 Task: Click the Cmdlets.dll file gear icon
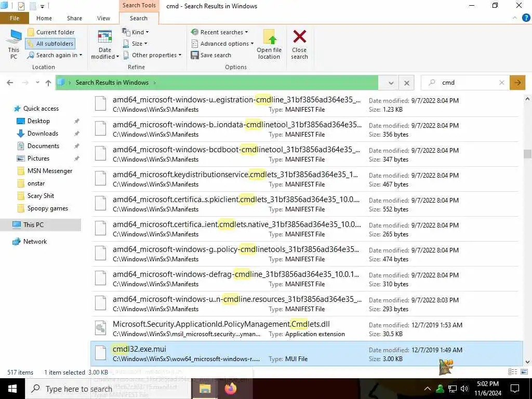(x=100, y=328)
